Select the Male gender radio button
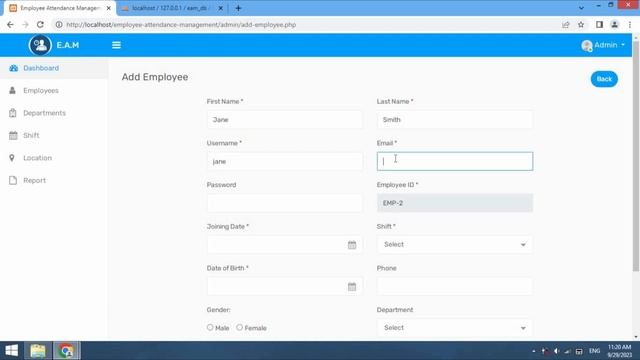 (x=210, y=327)
